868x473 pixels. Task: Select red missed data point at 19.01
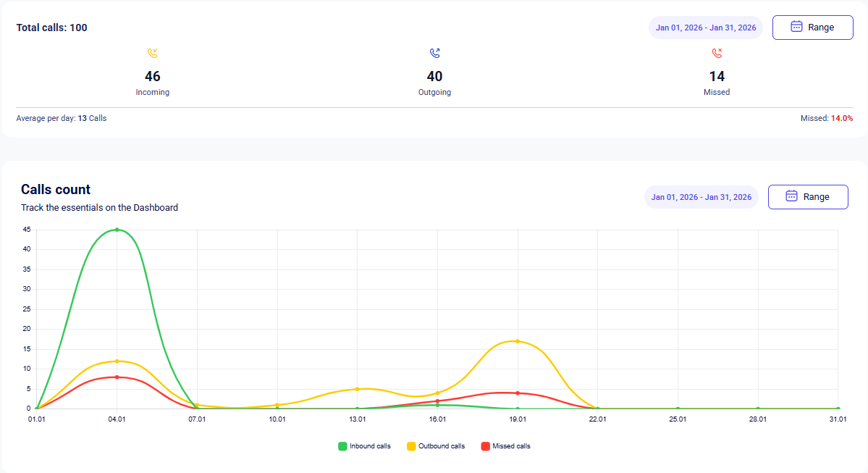(518, 393)
